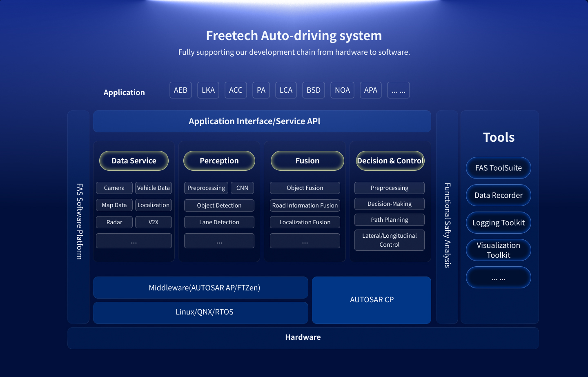
Task: Select the PA application box
Action: [x=261, y=90]
